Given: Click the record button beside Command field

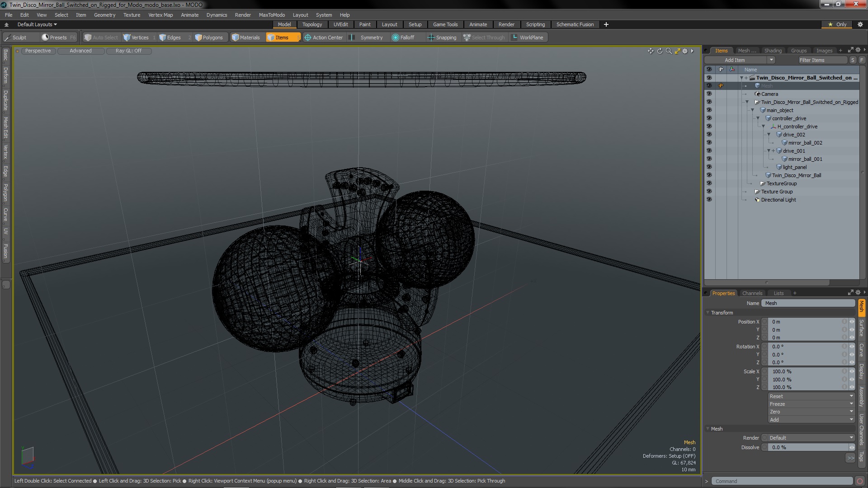Looking at the screenshot, I should click(x=860, y=481).
